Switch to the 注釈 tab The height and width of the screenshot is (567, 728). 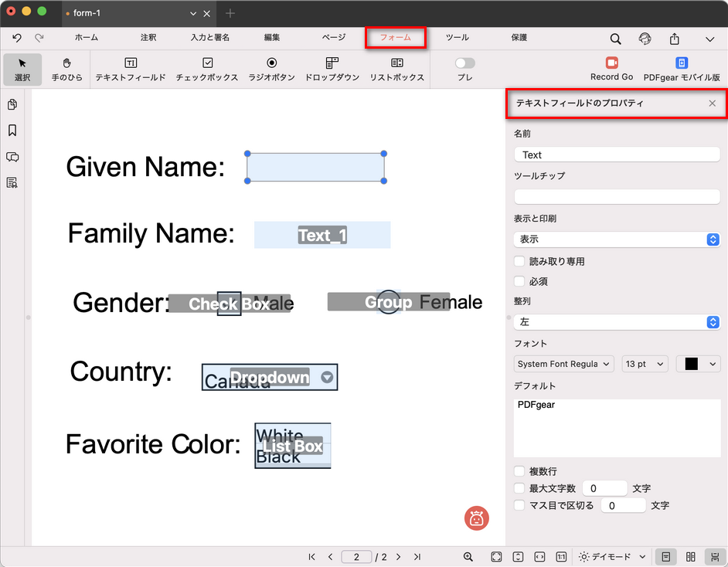tap(148, 38)
